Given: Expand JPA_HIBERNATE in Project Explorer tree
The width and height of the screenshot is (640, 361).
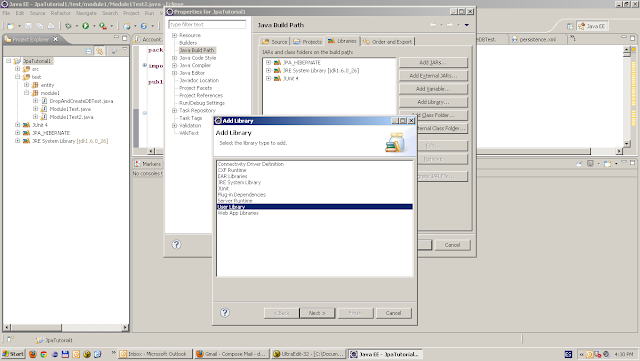Looking at the screenshot, I should click(x=18, y=133).
